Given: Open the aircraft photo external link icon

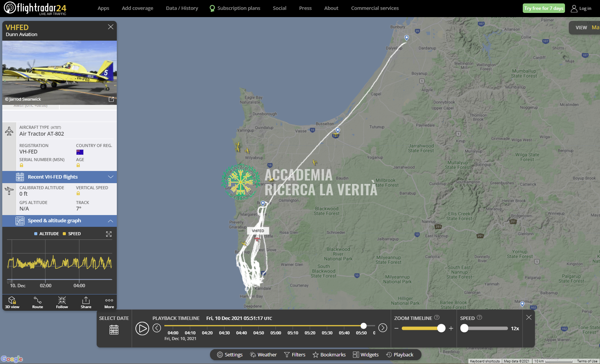Looking at the screenshot, I should point(111,99).
